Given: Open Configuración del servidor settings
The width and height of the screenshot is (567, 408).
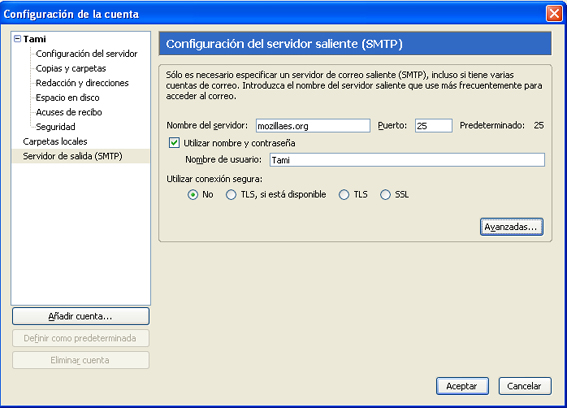Looking at the screenshot, I should tap(86, 54).
